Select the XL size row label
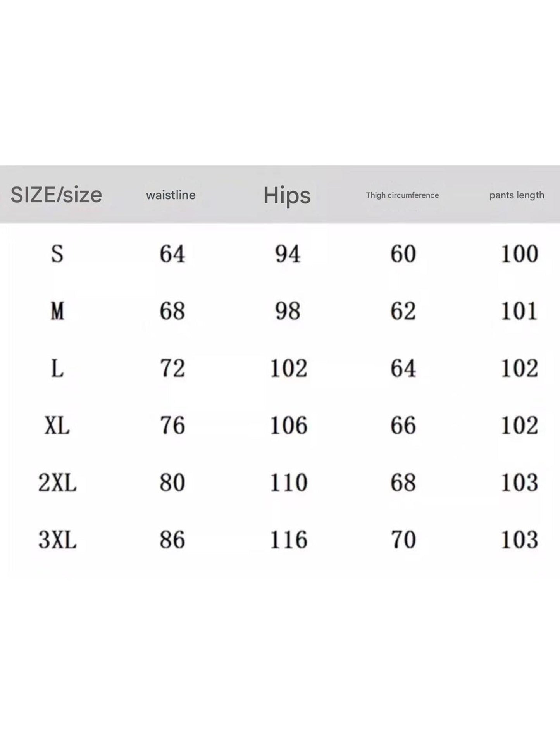The image size is (560, 743). click(x=57, y=426)
